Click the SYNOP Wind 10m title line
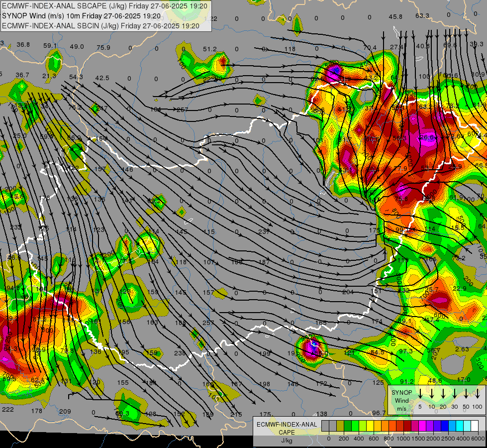 coord(82,16)
